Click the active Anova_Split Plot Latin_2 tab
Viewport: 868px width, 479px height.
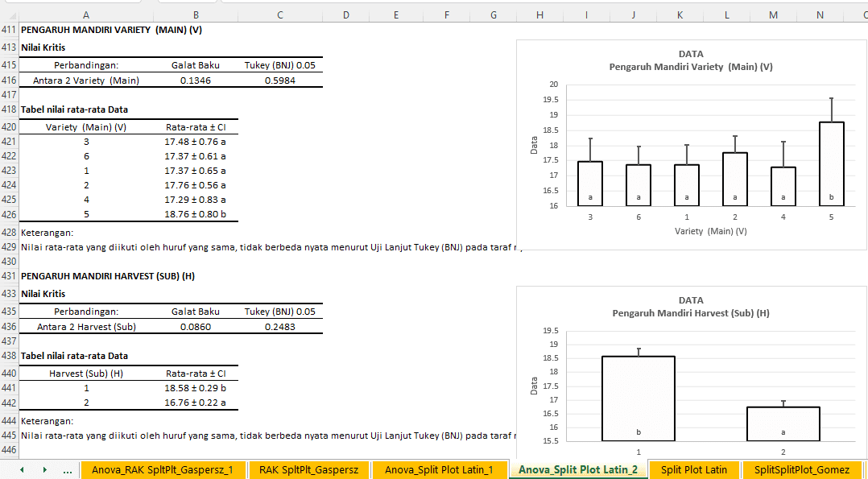tap(578, 469)
